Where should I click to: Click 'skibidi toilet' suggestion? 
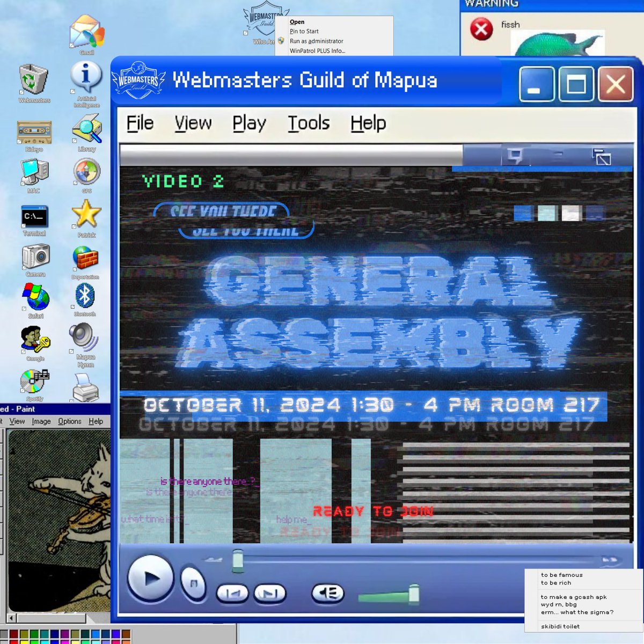tap(560, 626)
